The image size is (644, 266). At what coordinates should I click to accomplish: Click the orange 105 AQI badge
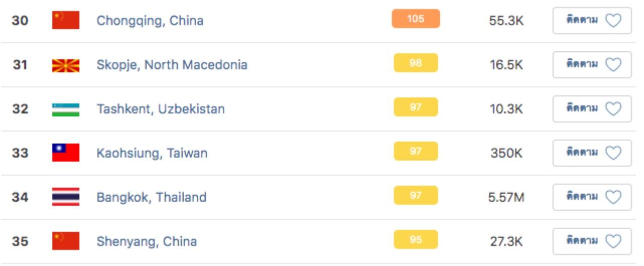click(x=416, y=19)
